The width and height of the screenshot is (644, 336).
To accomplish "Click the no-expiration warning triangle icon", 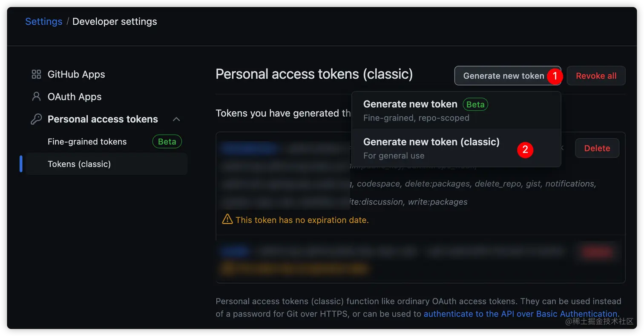I will 227,220.
